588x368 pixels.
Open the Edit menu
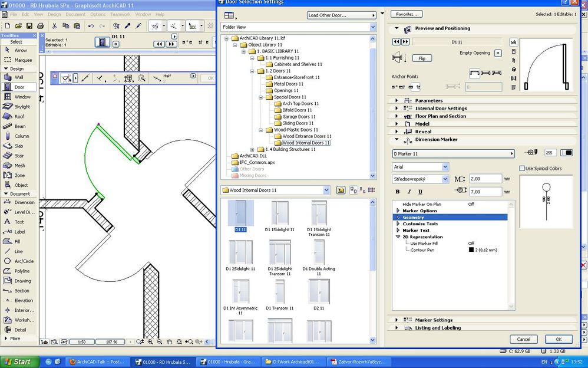pyautogui.click(x=25, y=14)
